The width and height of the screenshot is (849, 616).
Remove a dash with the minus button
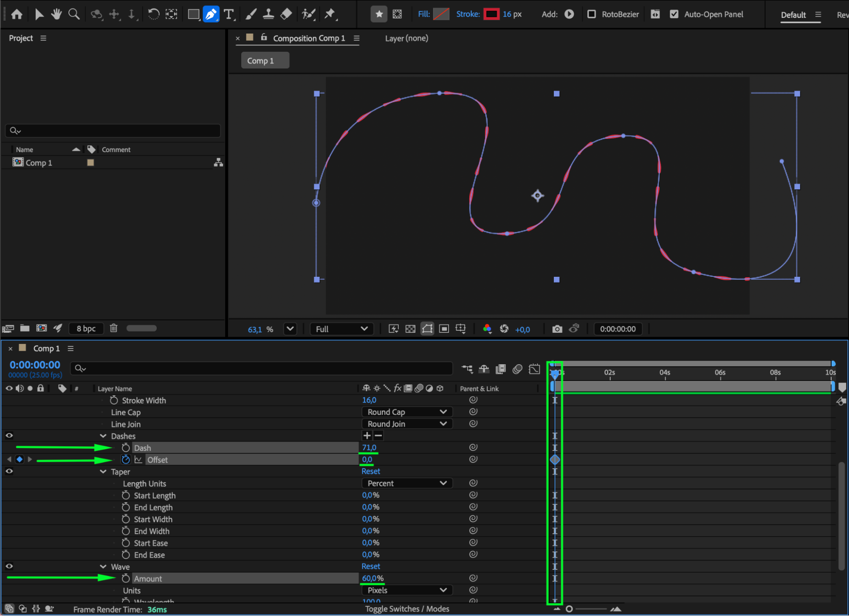(x=378, y=436)
